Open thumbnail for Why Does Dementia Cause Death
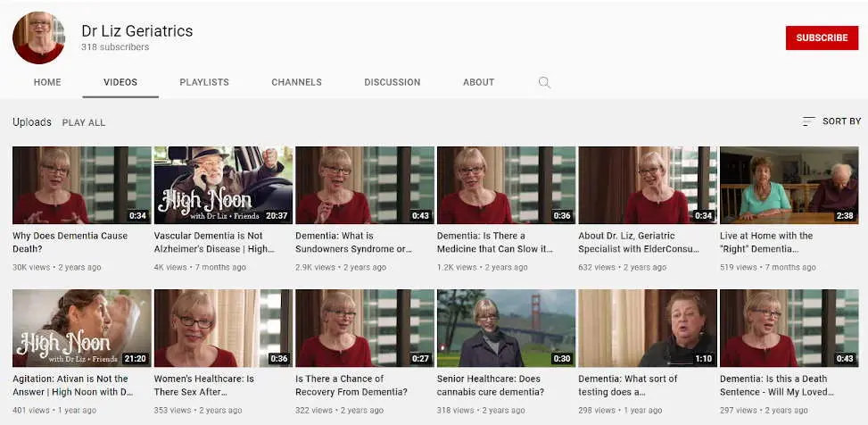Image resolution: width=868 pixels, height=425 pixels. click(x=82, y=185)
